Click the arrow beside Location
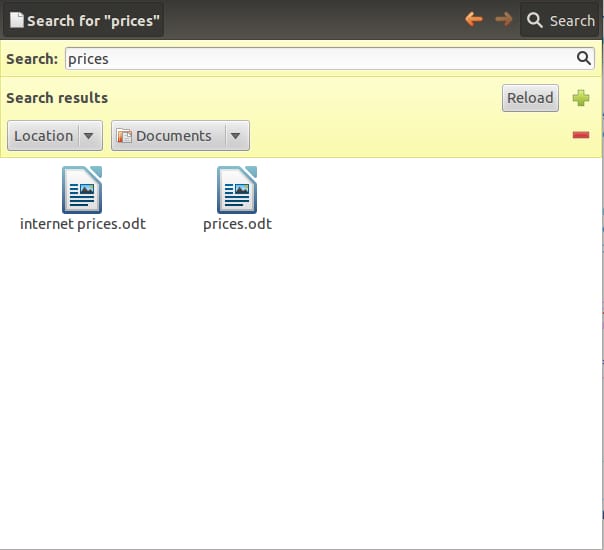The height and width of the screenshot is (550, 604). pos(89,136)
